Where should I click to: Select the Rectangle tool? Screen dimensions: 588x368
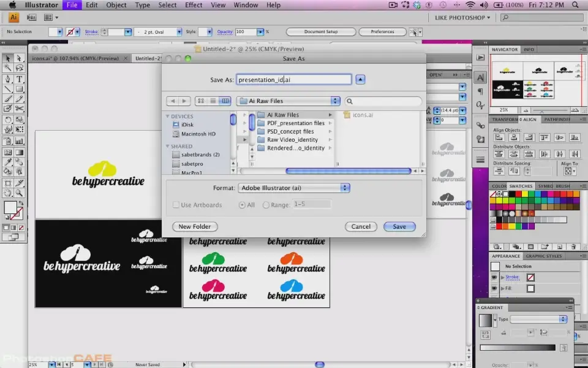(x=19, y=89)
